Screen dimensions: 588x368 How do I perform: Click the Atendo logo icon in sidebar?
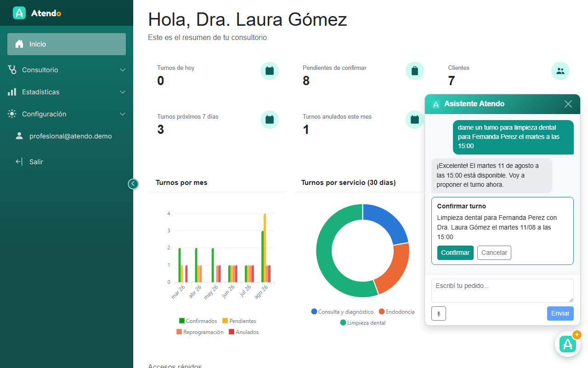click(x=19, y=13)
